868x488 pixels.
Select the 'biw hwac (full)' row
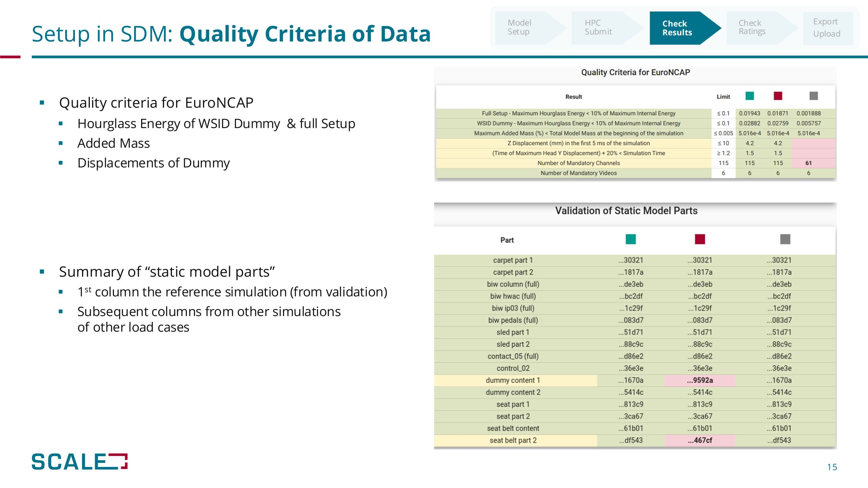click(x=635, y=296)
